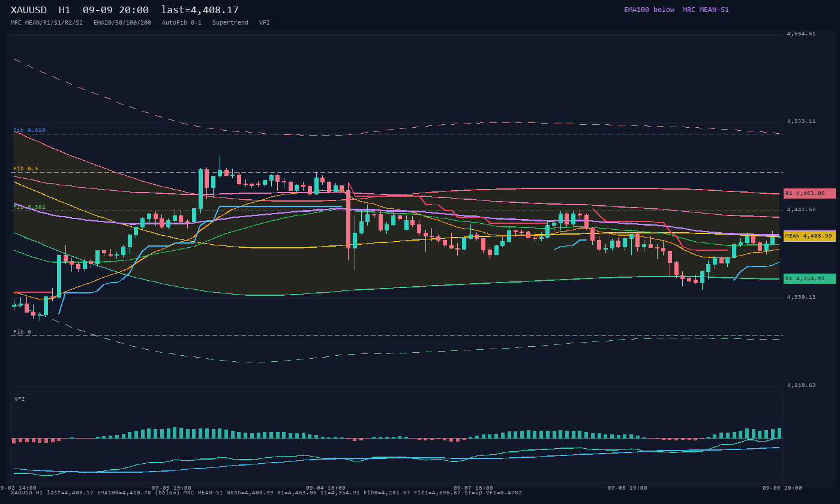
Task: Select the MRC MEAN/R1/S1/R2/S2 indicator label
Action: (x=47, y=22)
